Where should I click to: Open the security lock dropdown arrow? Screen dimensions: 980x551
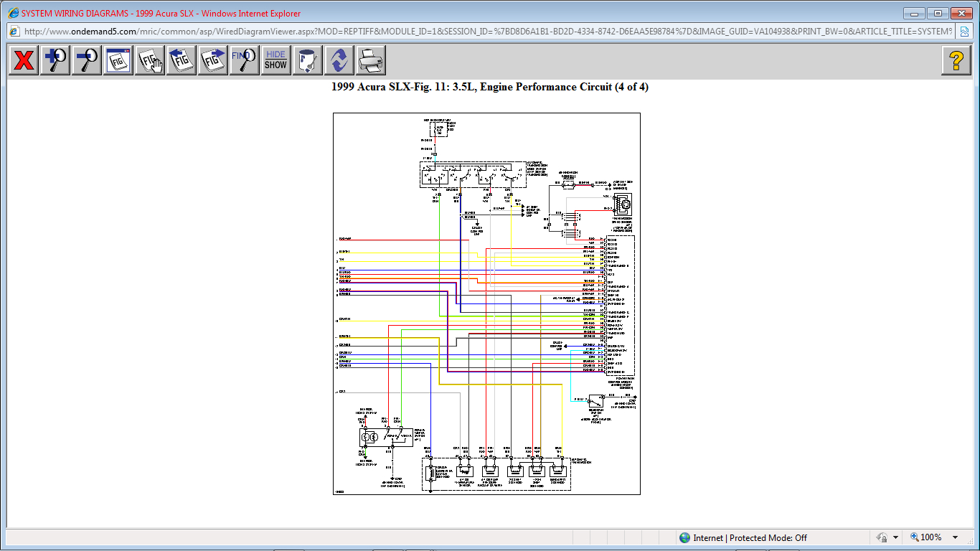click(x=895, y=537)
